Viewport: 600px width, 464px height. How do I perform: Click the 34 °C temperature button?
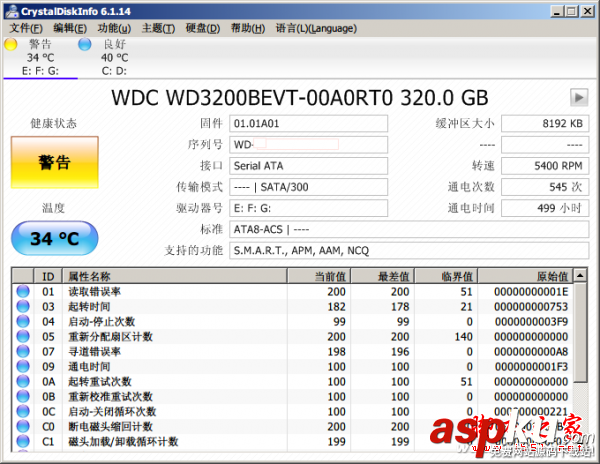55,238
